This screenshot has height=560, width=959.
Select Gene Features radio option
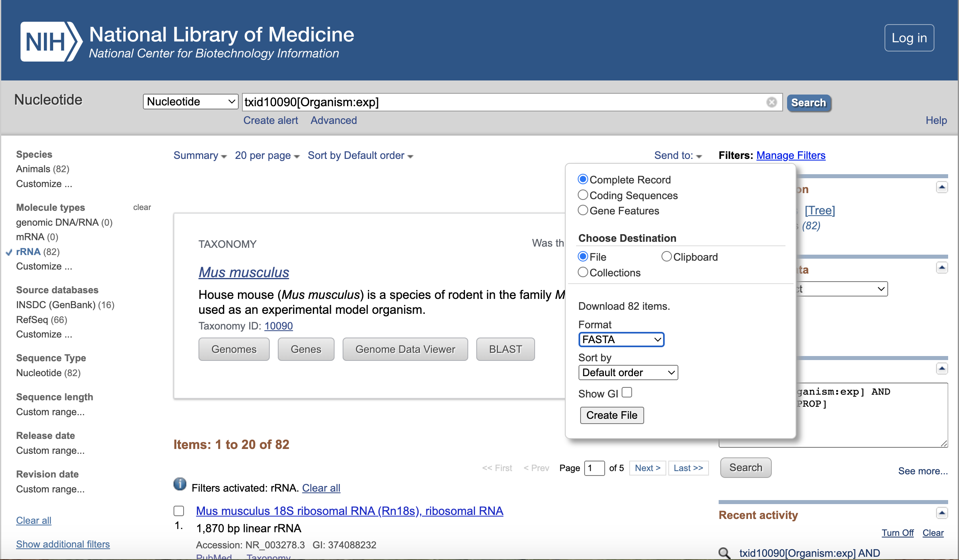point(583,210)
